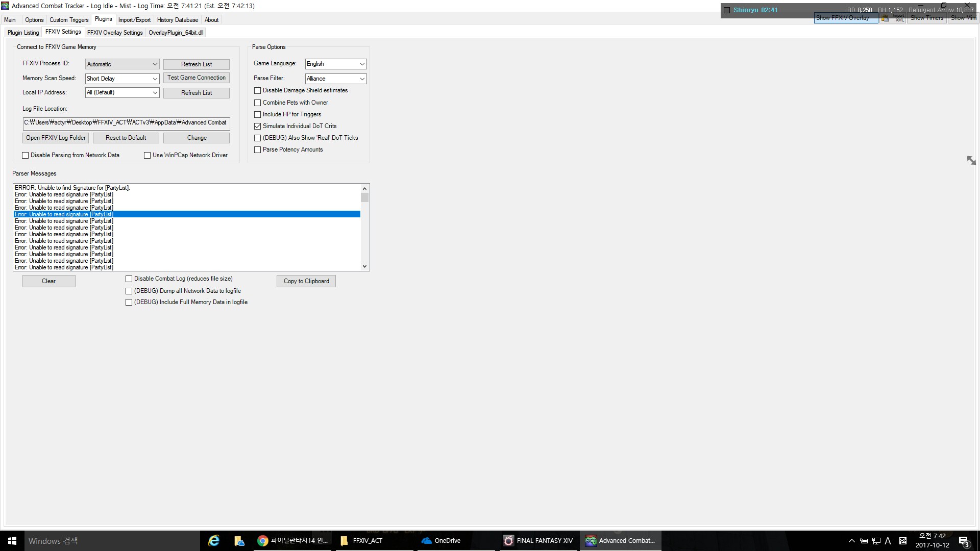This screenshot has height=551, width=980.
Task: Click the overlay resize arrow icon
Action: (x=971, y=160)
